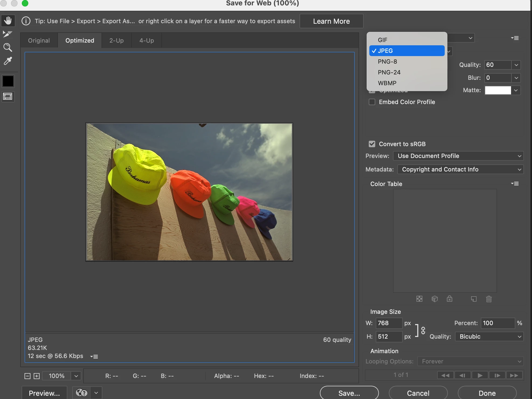Select the Hand tool

pyautogui.click(x=8, y=20)
